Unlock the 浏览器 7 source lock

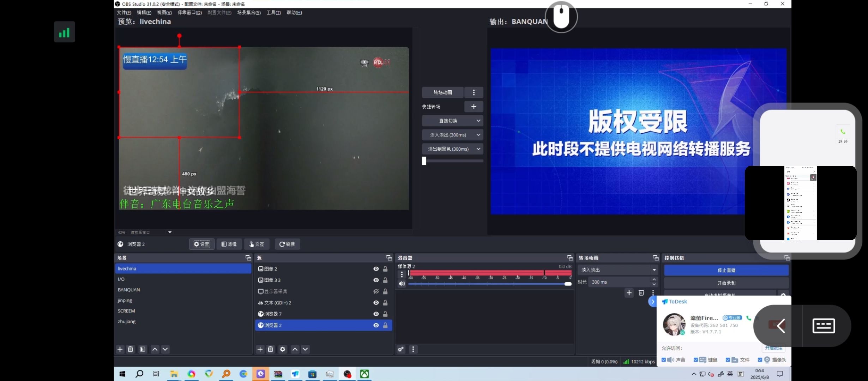coord(385,314)
